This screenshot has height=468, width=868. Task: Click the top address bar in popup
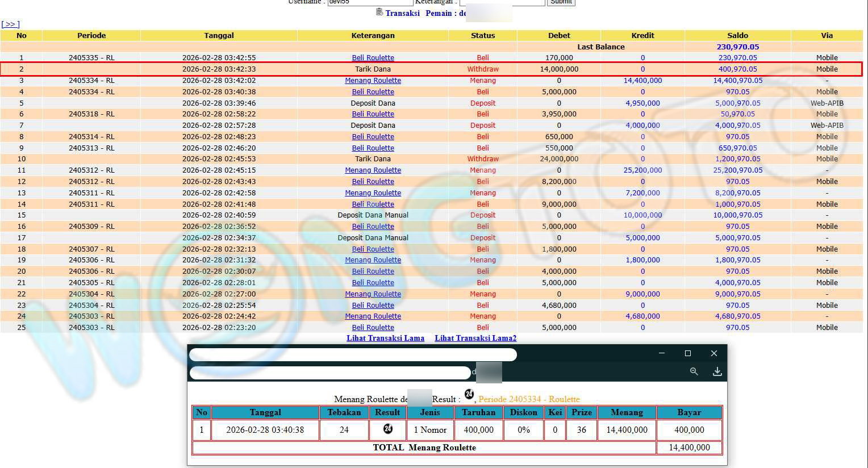(x=352, y=355)
